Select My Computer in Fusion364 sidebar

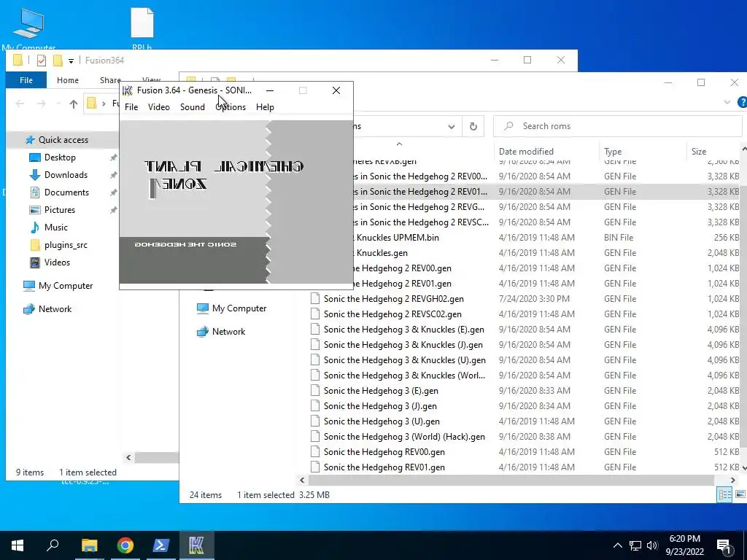point(66,286)
